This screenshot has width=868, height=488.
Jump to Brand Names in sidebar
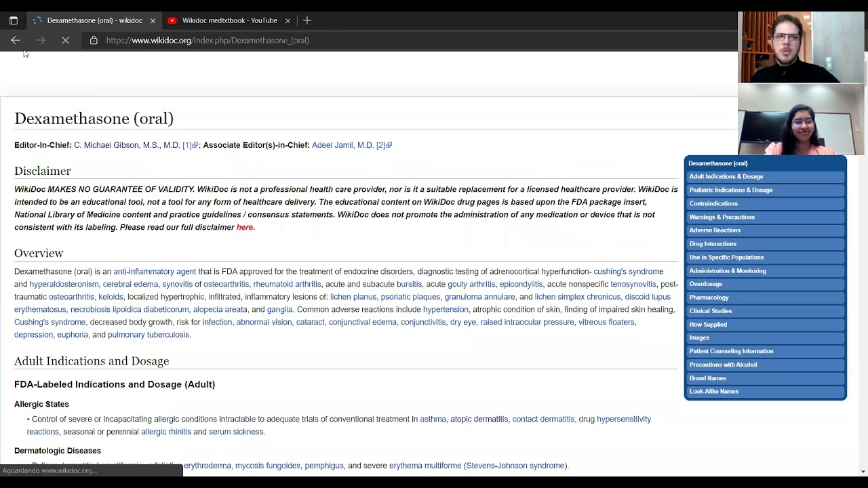(765, 378)
